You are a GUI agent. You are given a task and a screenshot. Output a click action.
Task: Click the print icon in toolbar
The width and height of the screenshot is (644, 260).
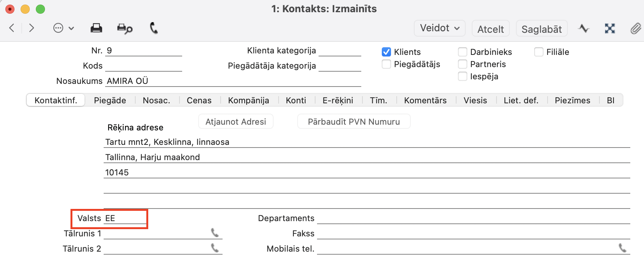96,28
